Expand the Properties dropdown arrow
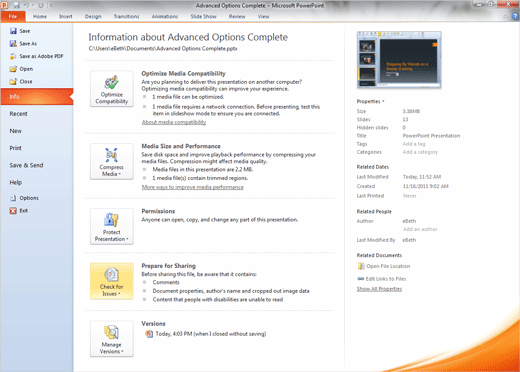Image resolution: width=520 pixels, height=372 pixels. 383,101
